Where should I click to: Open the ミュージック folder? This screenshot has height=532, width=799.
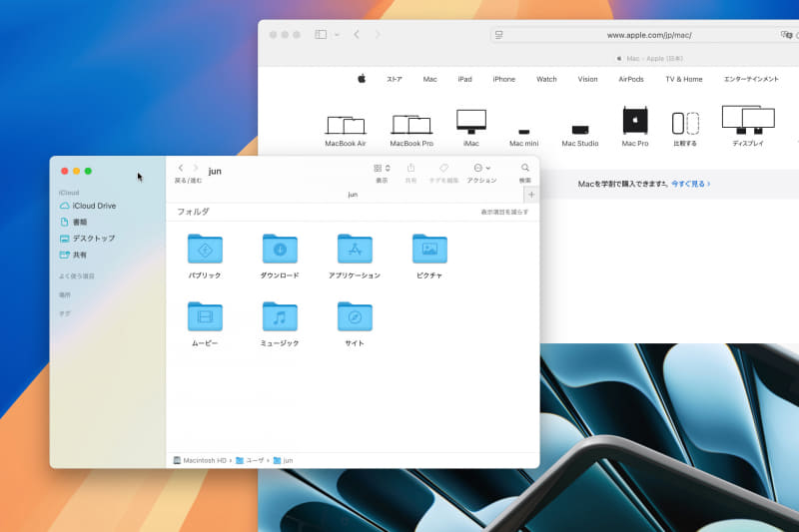(x=280, y=316)
